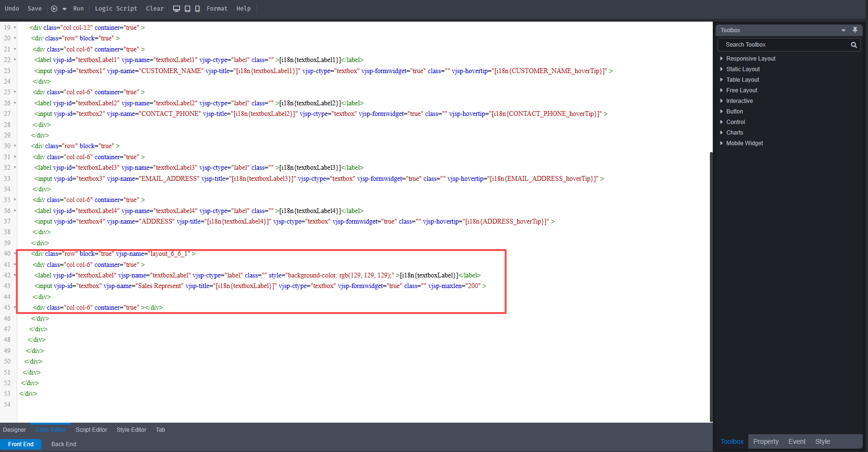The height and width of the screenshot is (452, 868).
Task: Switch to mobile phone preview icon
Action: tap(198, 9)
